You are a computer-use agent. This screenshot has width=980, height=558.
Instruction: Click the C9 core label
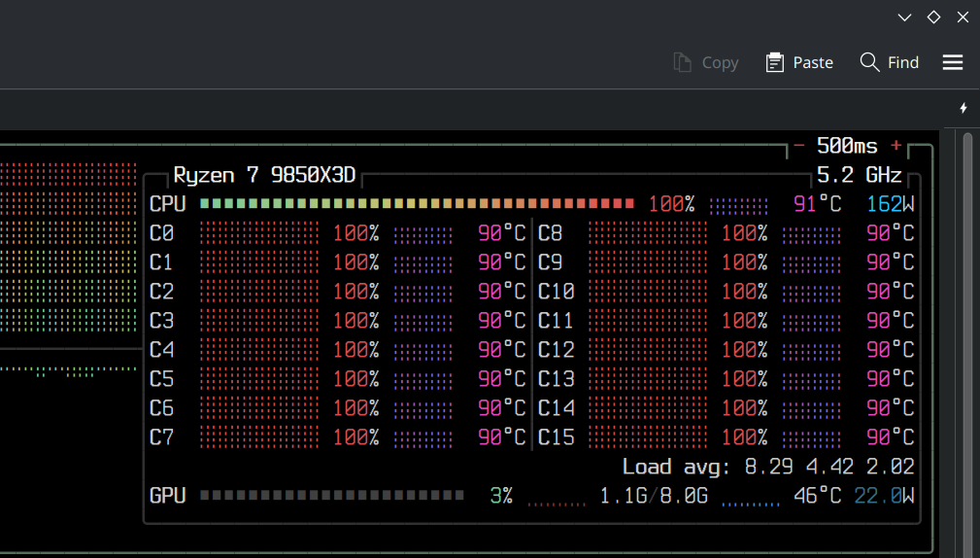550,262
